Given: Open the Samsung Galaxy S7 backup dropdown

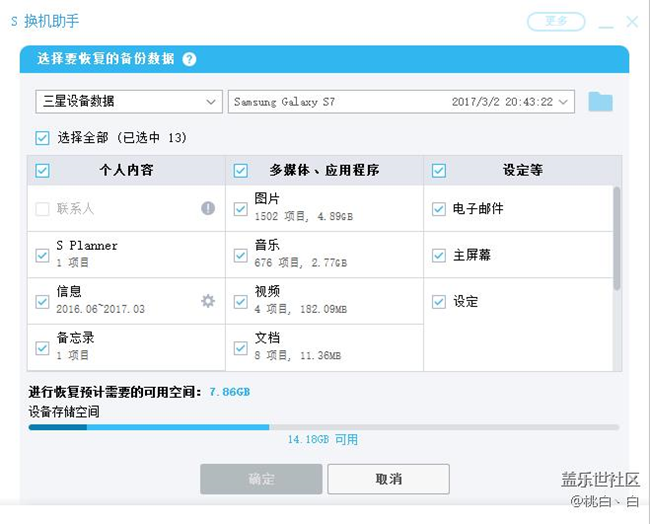Looking at the screenshot, I should point(401,102).
